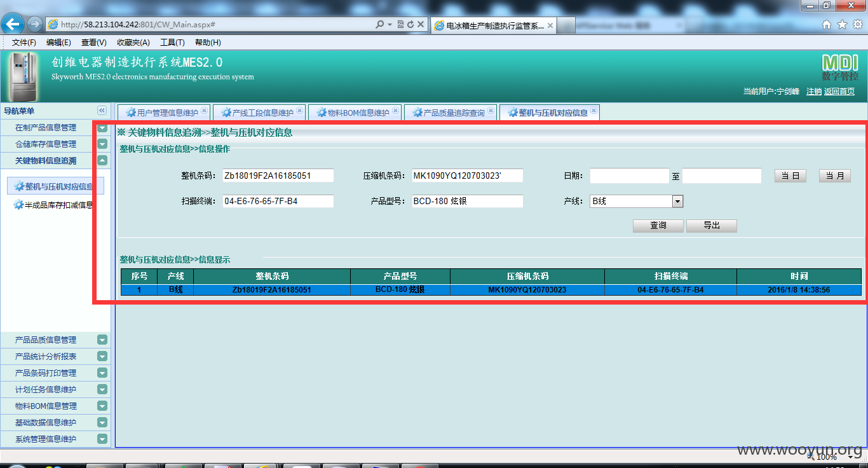This screenshot has width=868, height=468.
Task: Click the 时间 column header
Action: pos(799,277)
